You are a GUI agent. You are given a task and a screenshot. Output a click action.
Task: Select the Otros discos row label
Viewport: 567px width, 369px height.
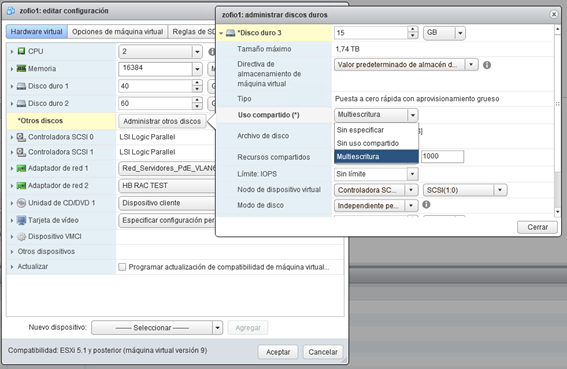[40, 121]
